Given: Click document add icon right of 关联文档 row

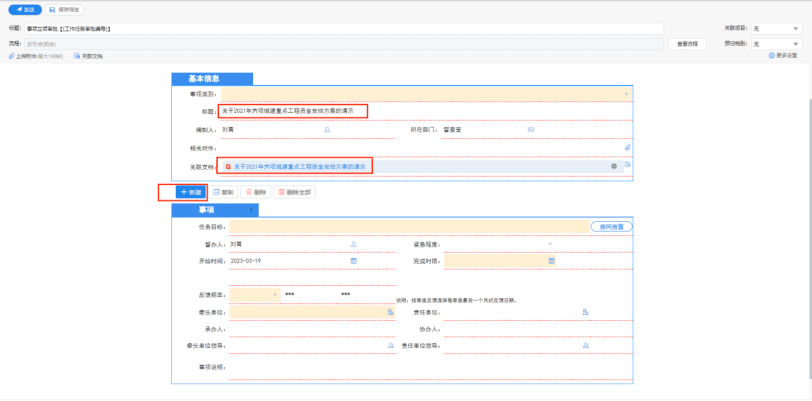Looking at the screenshot, I should point(628,164).
